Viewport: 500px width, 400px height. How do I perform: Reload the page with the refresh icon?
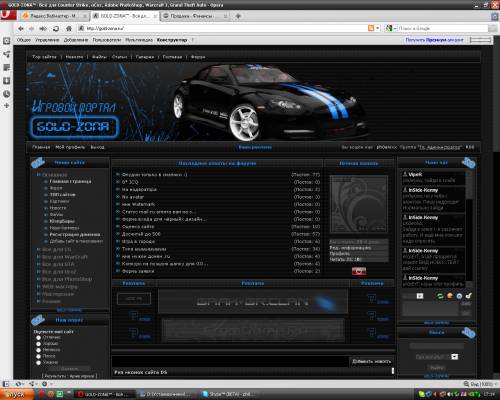(x=56, y=29)
